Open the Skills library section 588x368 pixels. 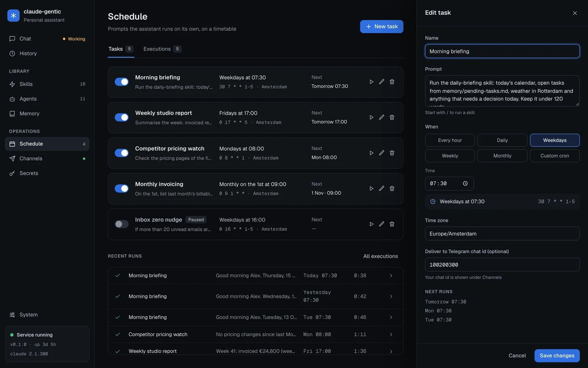47,84
